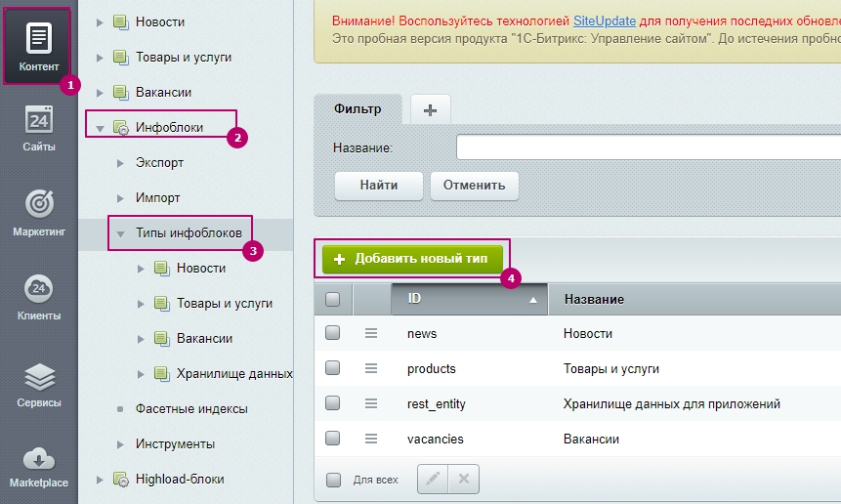This screenshot has width=841, height=504.
Task: Click into the Название filter field
Action: [649, 147]
